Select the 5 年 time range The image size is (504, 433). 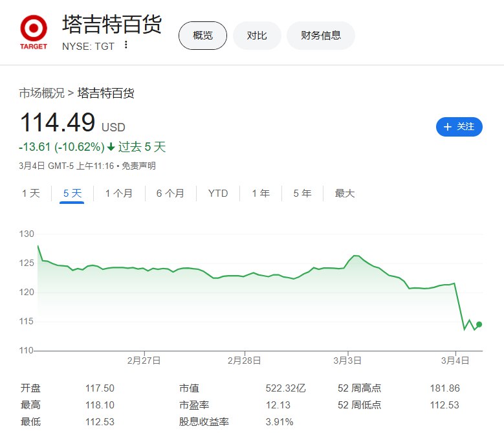pos(302,193)
